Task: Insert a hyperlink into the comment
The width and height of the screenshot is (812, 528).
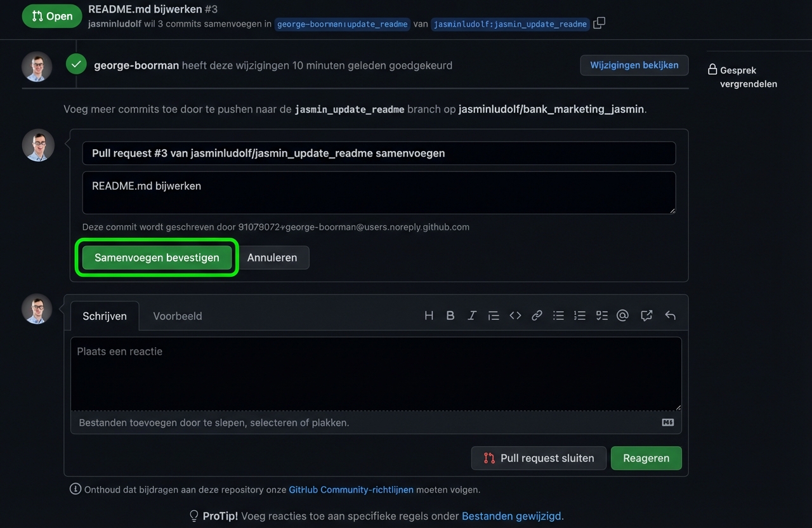Action: coord(537,315)
